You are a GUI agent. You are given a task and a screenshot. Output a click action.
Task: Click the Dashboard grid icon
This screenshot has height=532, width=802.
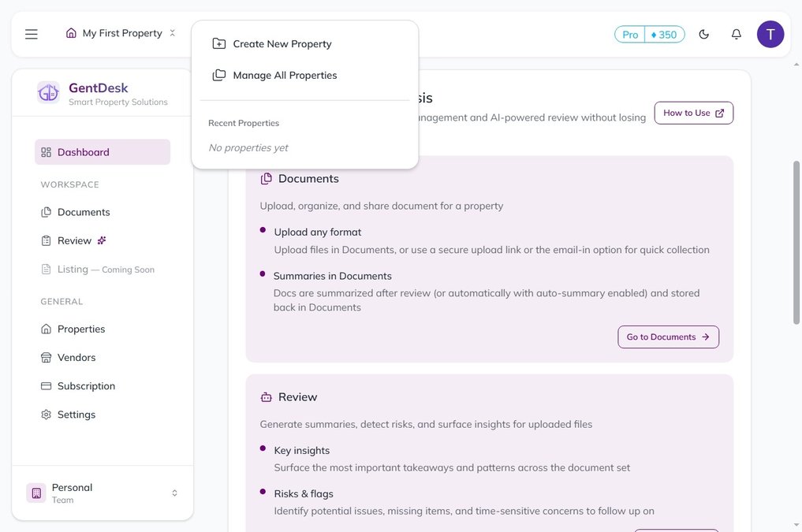[x=46, y=151]
